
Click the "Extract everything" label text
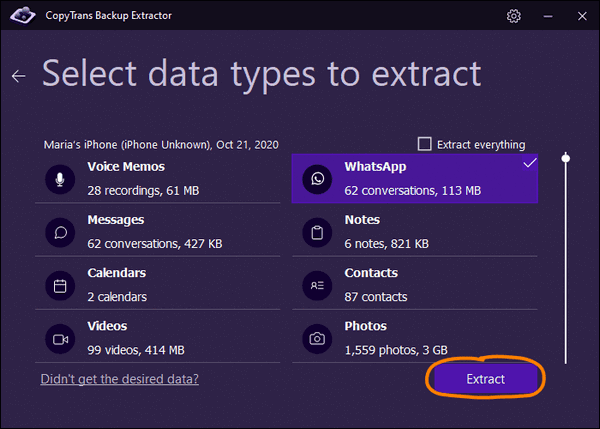(481, 145)
